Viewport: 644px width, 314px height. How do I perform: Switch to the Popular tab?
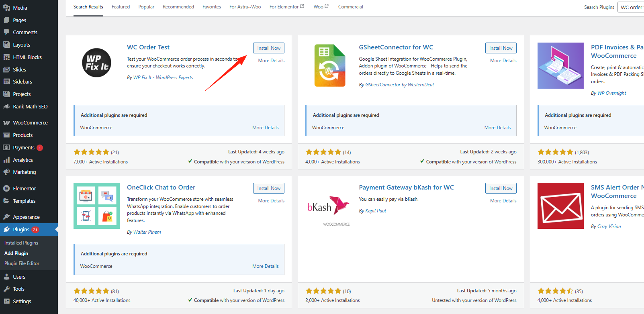coord(146,7)
